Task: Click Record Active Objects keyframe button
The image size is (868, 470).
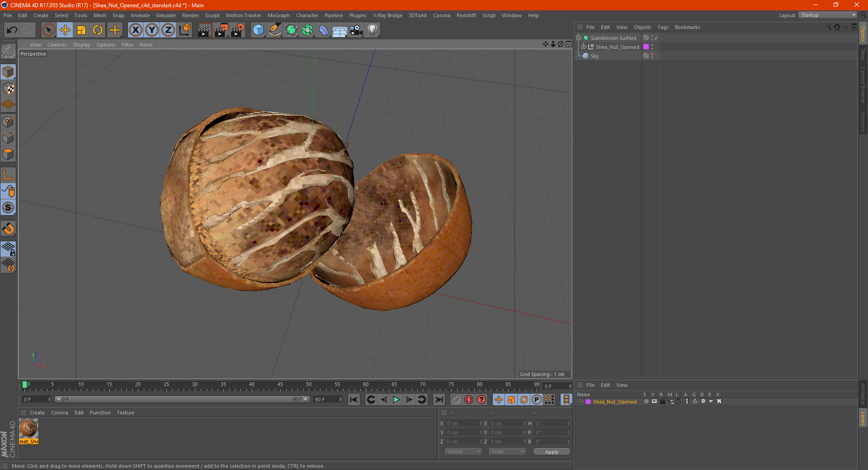Action: 456,399
